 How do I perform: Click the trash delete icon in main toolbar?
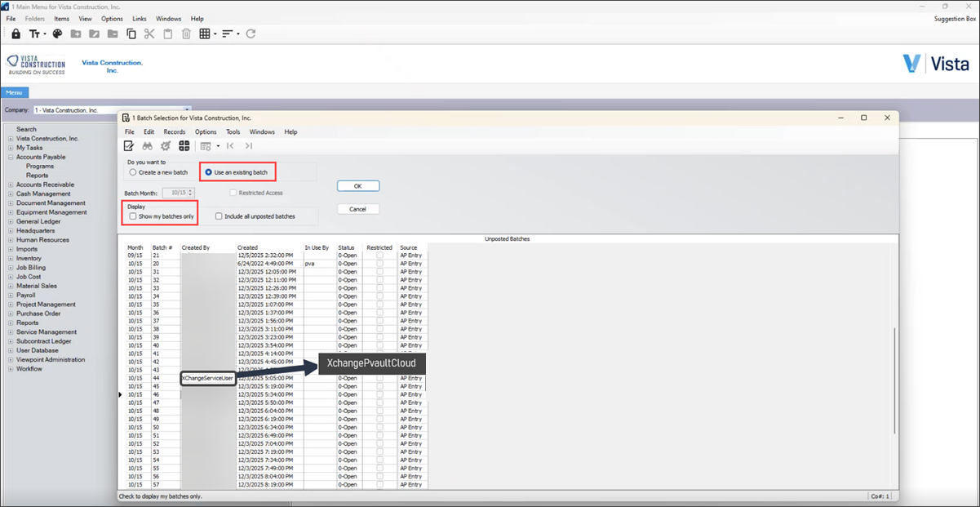[x=186, y=33]
